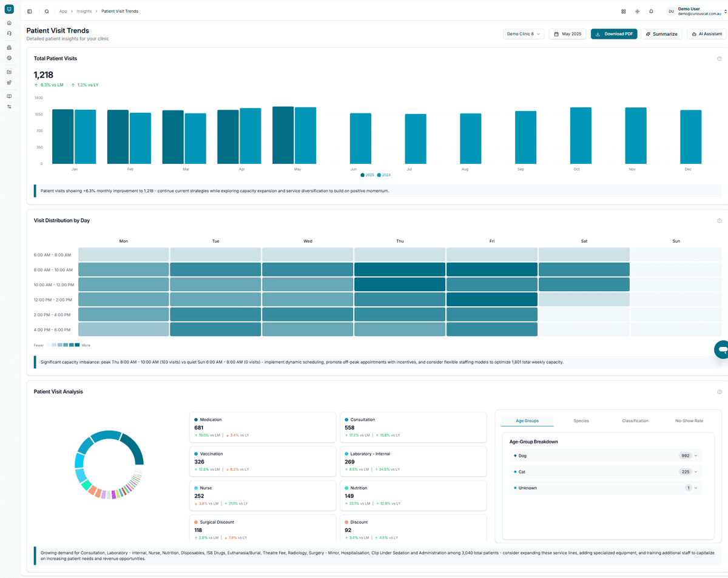Click the Download PDF button
Image resolution: width=728 pixels, height=578 pixels.
[614, 34]
